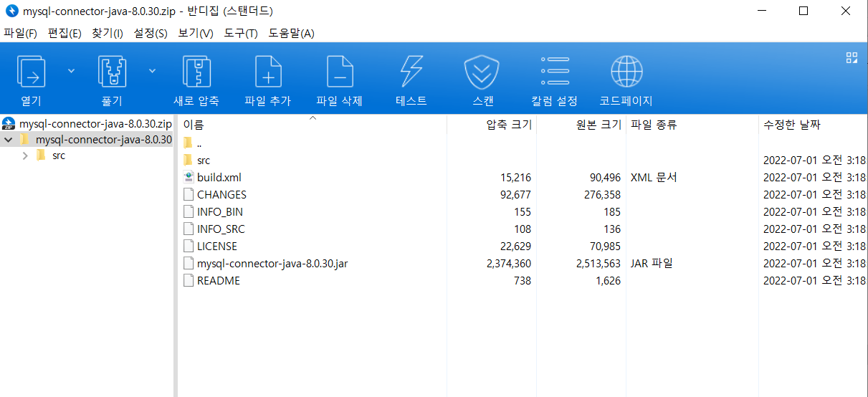The image size is (868, 397).
Task: Click the Code Page (코드페이지) globe icon
Action: 626,72
